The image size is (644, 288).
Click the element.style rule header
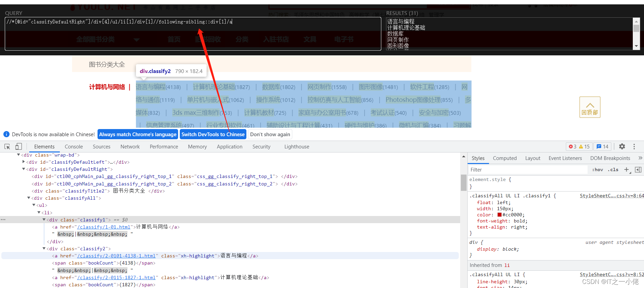pos(490,179)
